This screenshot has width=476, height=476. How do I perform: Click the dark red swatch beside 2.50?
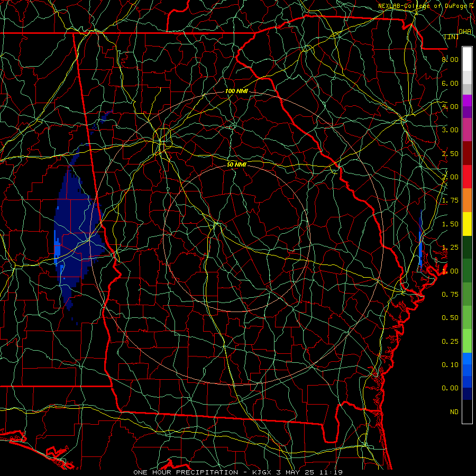(467, 153)
